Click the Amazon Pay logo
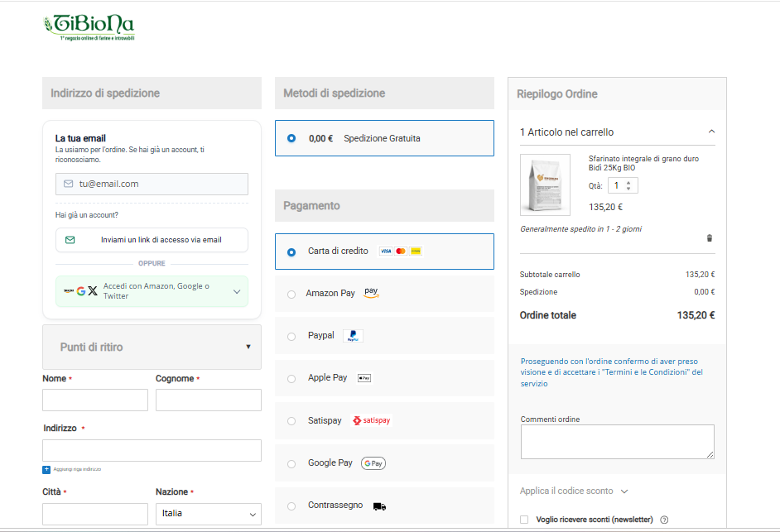The image size is (780, 532). (371, 292)
